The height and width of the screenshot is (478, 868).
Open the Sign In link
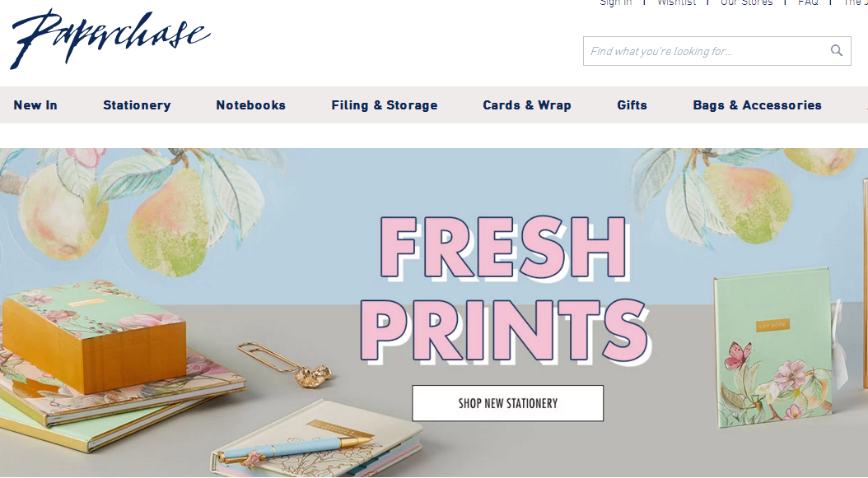(x=615, y=2)
